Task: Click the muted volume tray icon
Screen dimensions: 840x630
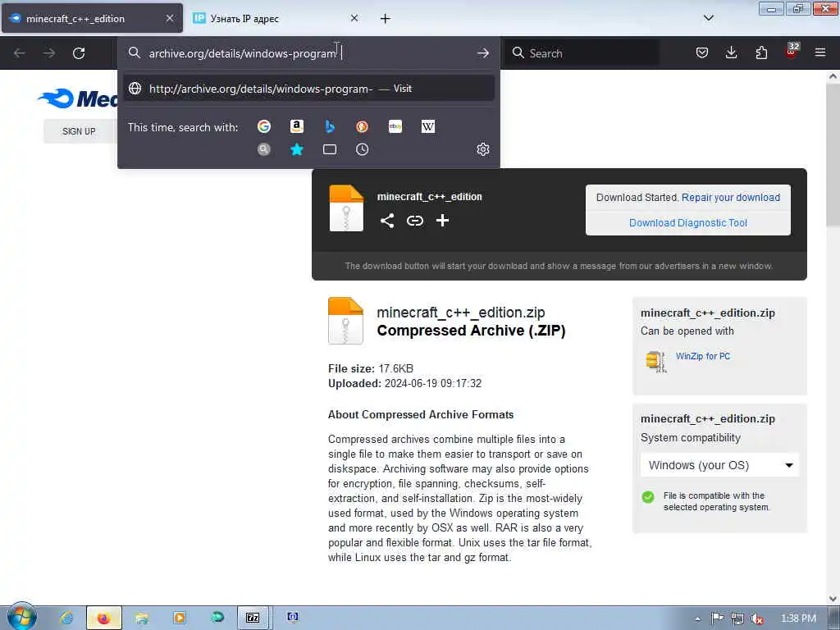Action: click(756, 619)
